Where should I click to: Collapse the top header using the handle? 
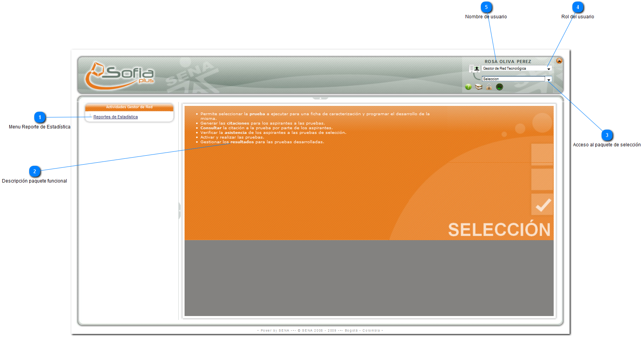320,98
